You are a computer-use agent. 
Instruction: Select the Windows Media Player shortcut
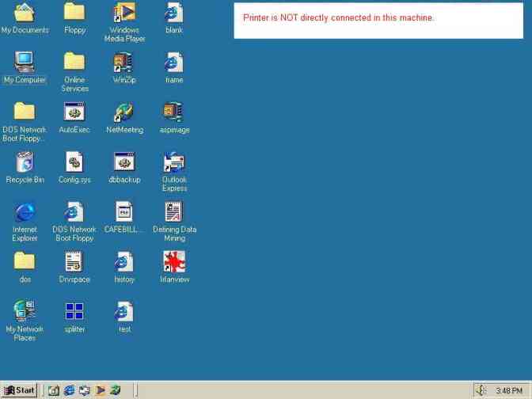tap(124, 12)
